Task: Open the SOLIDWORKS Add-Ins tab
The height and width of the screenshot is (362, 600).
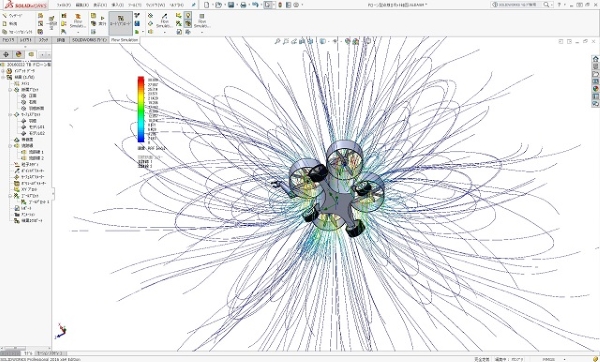Action: click(x=89, y=40)
